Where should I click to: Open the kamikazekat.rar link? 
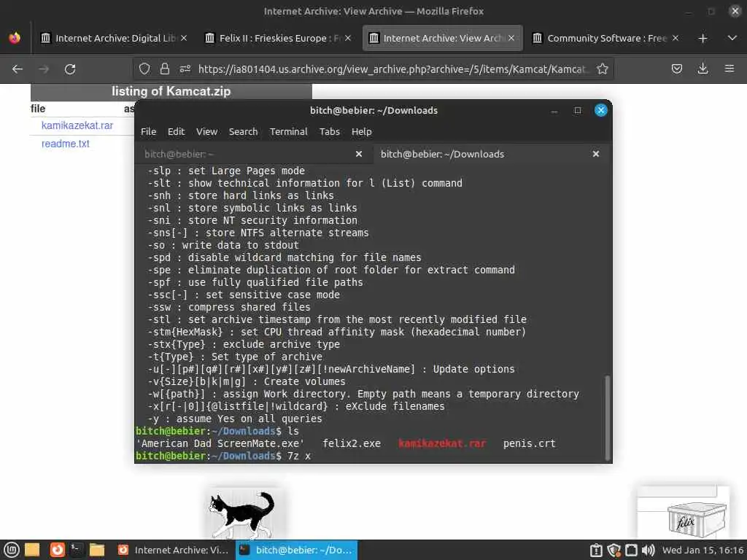(77, 125)
